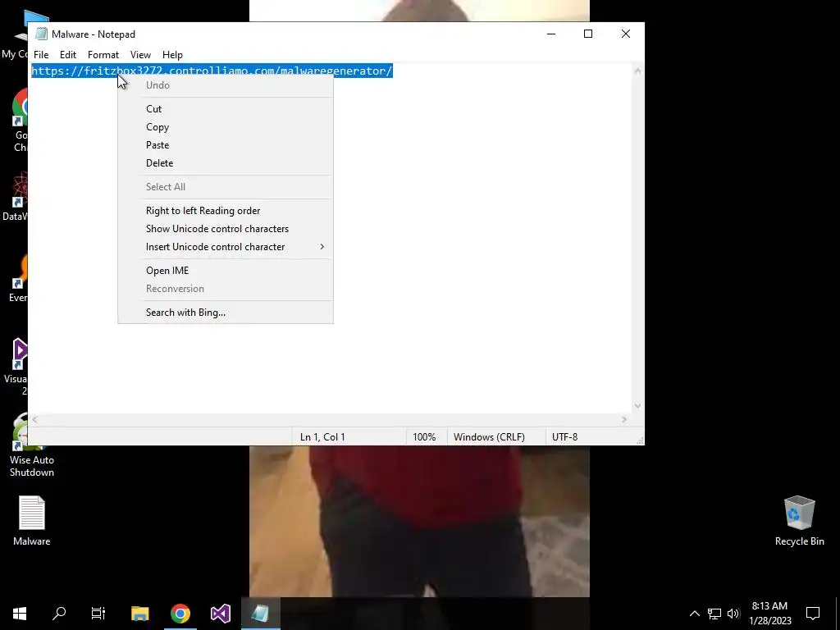The height and width of the screenshot is (630, 840).
Task: Open Task View on the taskbar
Action: coord(98,614)
